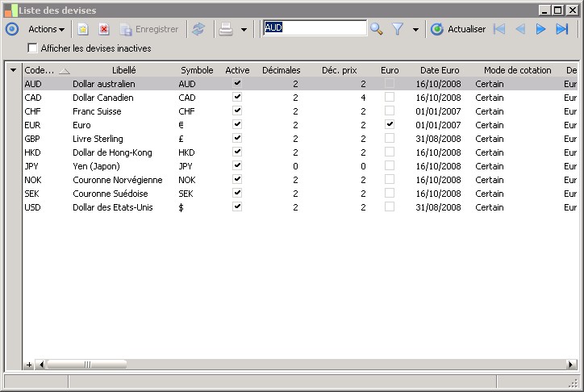Click the new currency icon in toolbar

pyautogui.click(x=82, y=29)
